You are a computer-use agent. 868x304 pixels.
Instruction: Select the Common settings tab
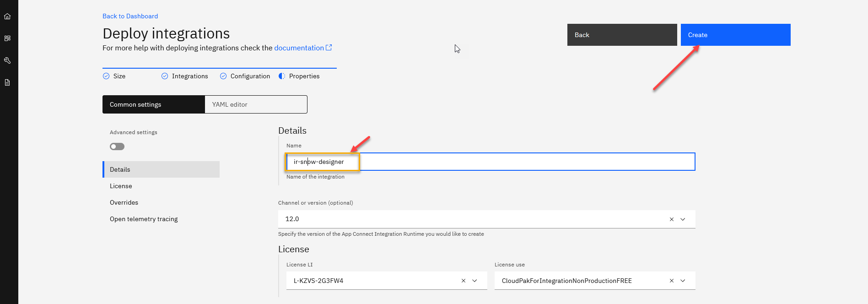point(154,104)
